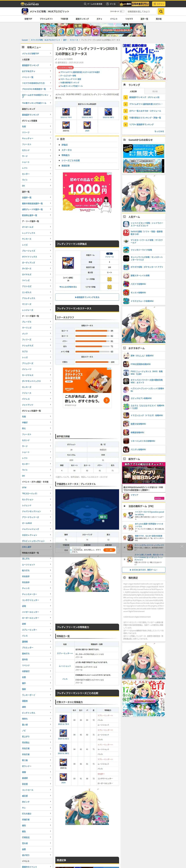Click the ログイン button
Viewport: 186px width, 868px height.
tap(159, 4)
